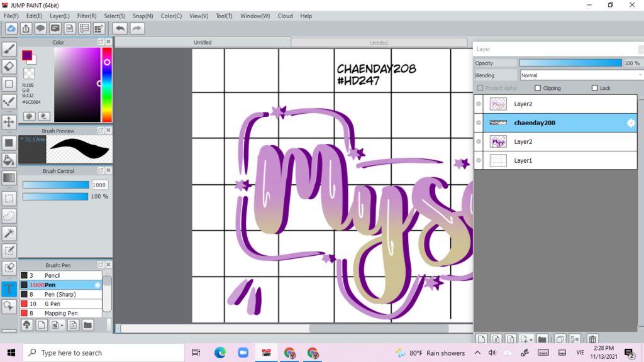Choose the Select Pen tool
This screenshot has width=644, height=362.
point(9,250)
